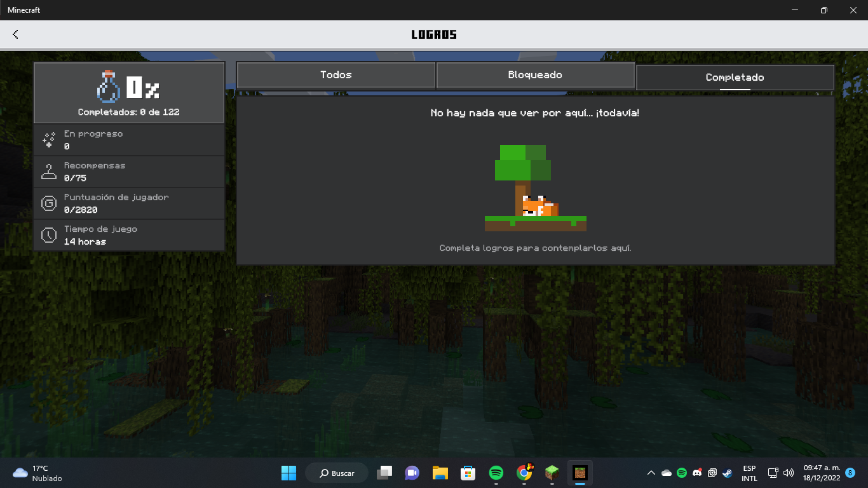Click the Buscar taskbar search box
The image size is (868, 488).
tap(337, 473)
